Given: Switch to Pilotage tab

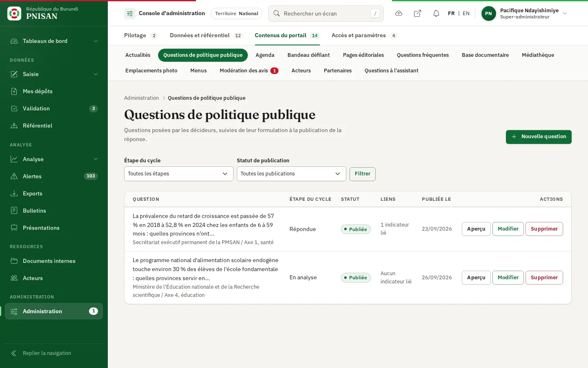Looking at the screenshot, I should click(141, 36).
